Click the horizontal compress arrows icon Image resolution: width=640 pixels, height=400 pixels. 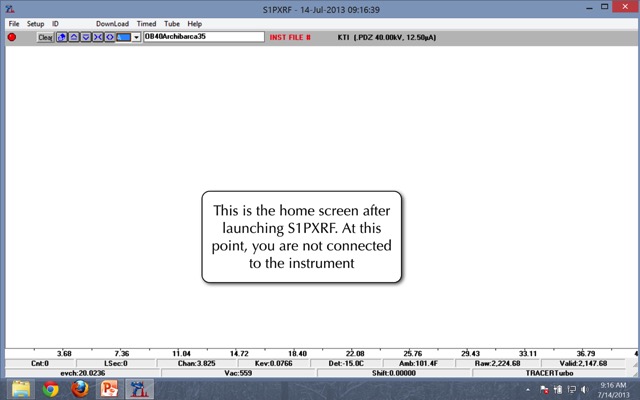98,37
